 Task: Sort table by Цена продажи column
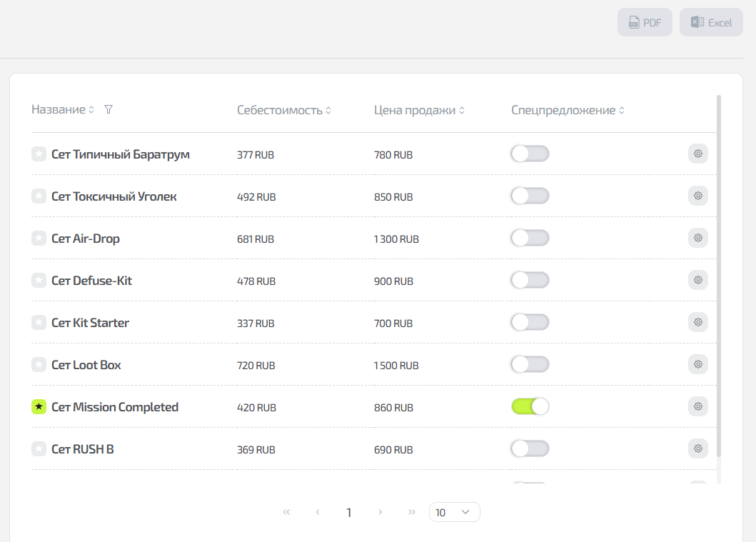(x=419, y=111)
